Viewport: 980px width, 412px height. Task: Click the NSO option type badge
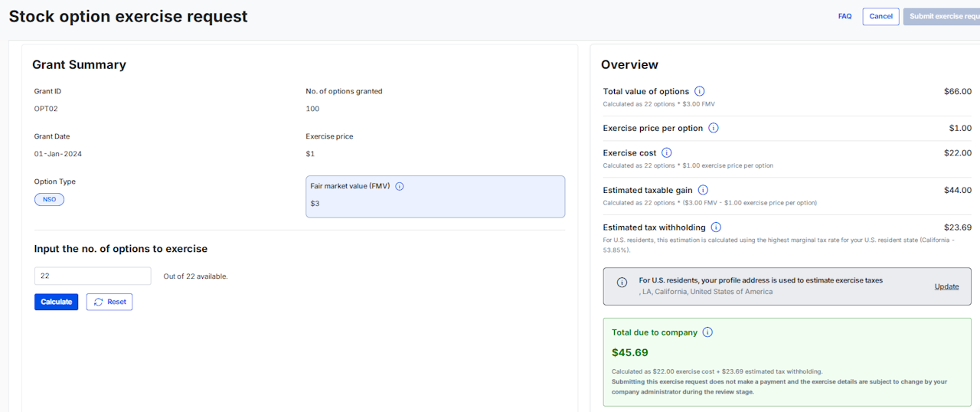coord(49,199)
